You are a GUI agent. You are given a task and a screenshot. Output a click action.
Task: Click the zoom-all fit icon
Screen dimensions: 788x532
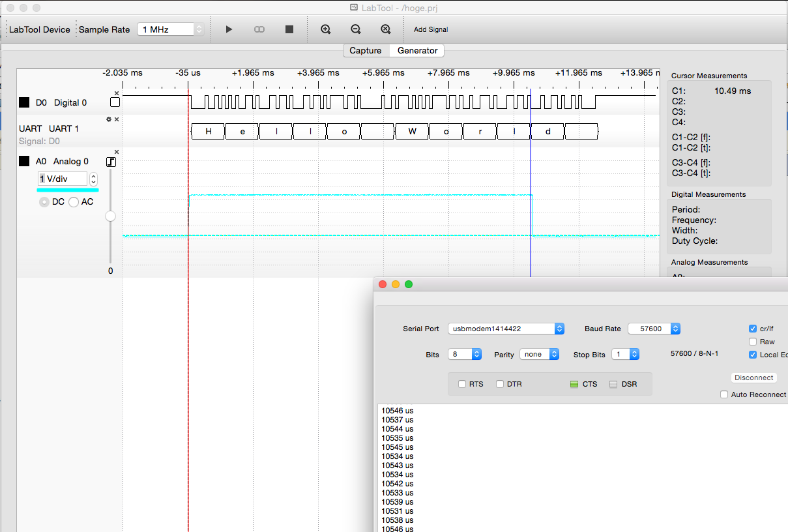(386, 29)
